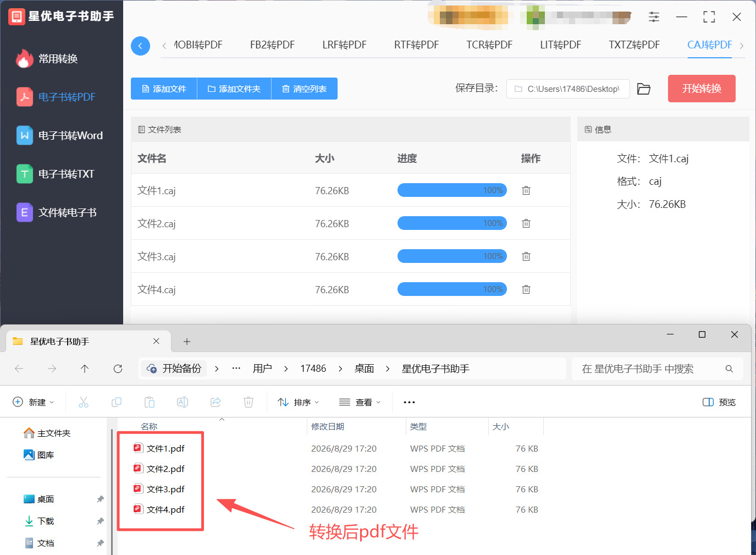Delete 文件3.caj using its trash icon
The height and width of the screenshot is (555, 756).
click(x=526, y=256)
